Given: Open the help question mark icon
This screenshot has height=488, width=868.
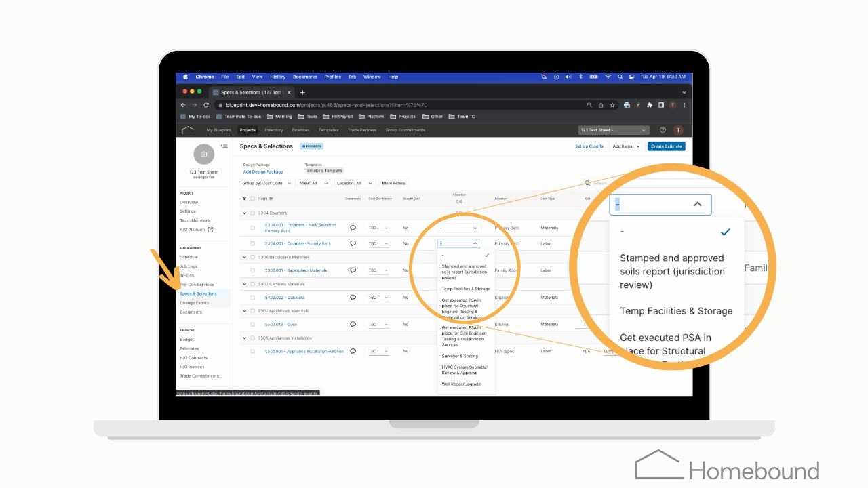Looking at the screenshot, I should point(663,130).
